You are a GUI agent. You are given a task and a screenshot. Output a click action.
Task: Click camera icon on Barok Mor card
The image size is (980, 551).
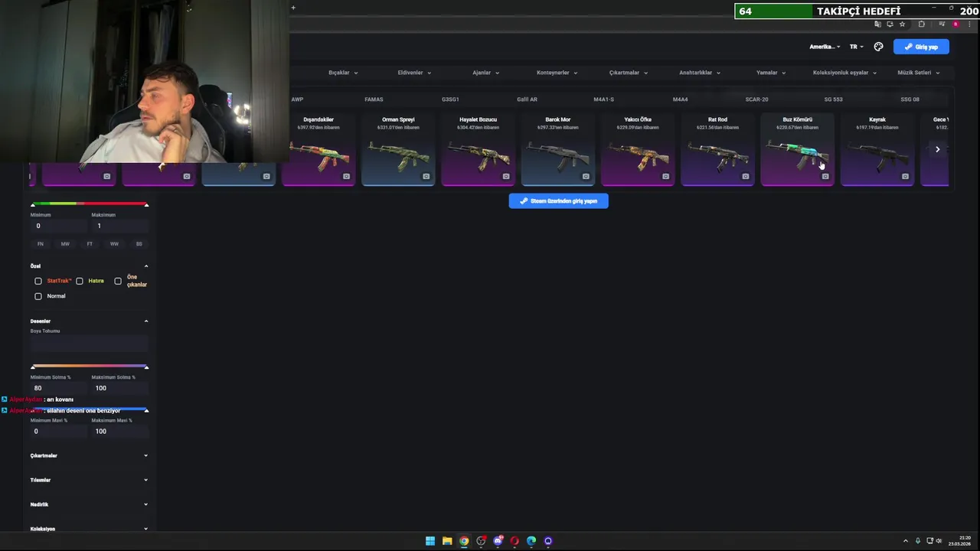(x=586, y=177)
